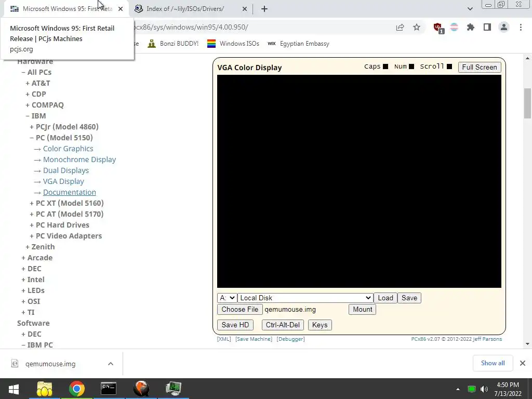
Task: Select the Microsoft Windows 95 tab
Action: click(x=66, y=9)
